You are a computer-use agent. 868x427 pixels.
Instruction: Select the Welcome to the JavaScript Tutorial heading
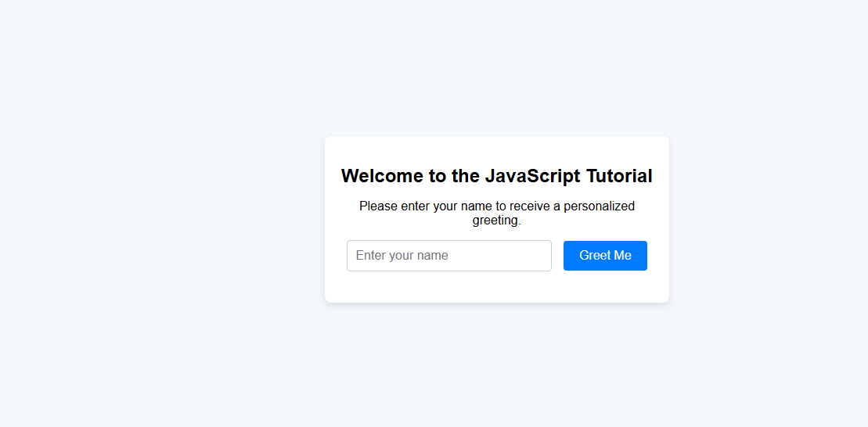point(496,176)
